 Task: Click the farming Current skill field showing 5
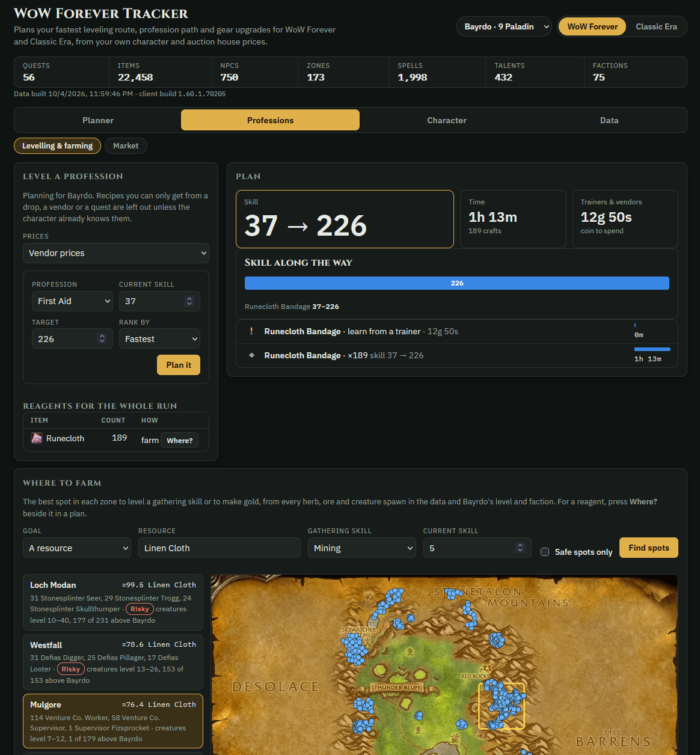[477, 548]
